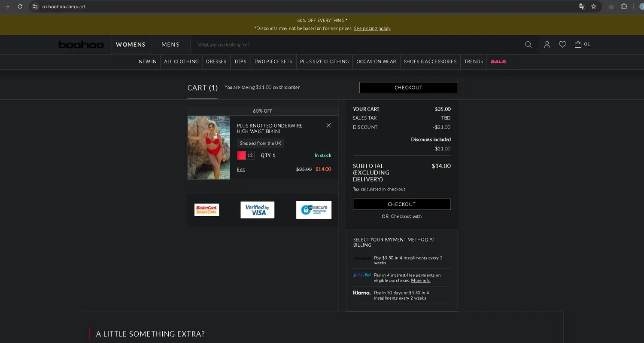
Task: Open the TRENDS menu
Action: click(474, 61)
